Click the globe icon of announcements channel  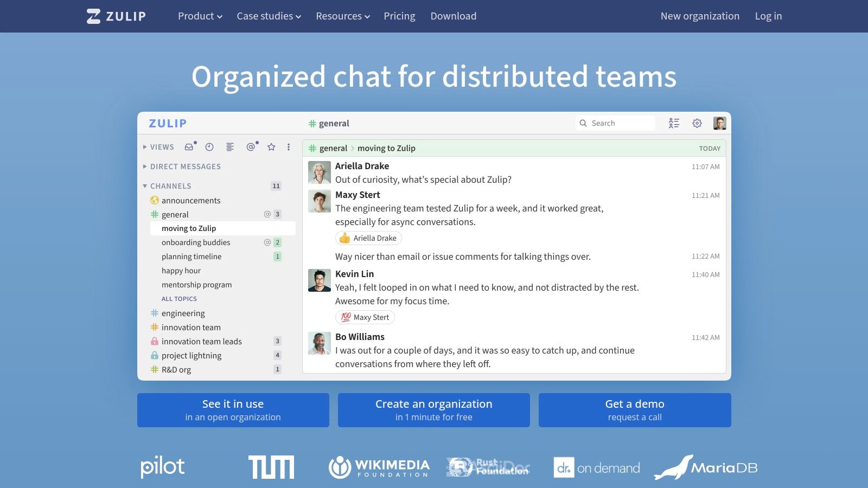(x=155, y=200)
